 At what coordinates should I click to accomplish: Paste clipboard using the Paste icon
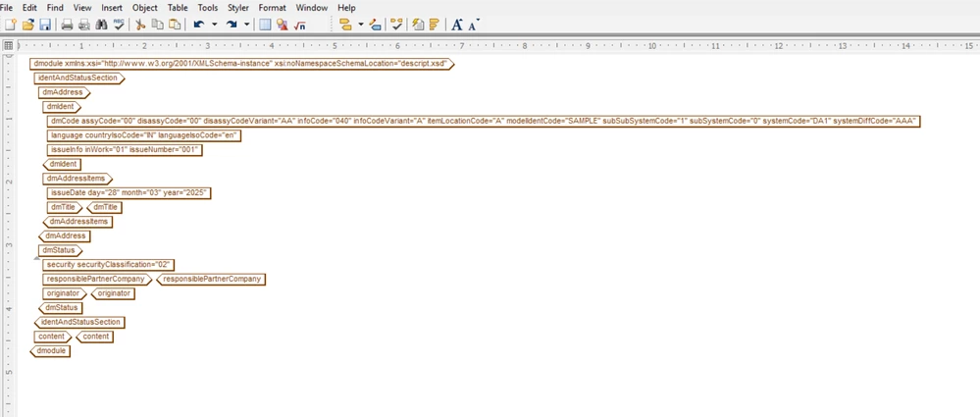click(175, 25)
